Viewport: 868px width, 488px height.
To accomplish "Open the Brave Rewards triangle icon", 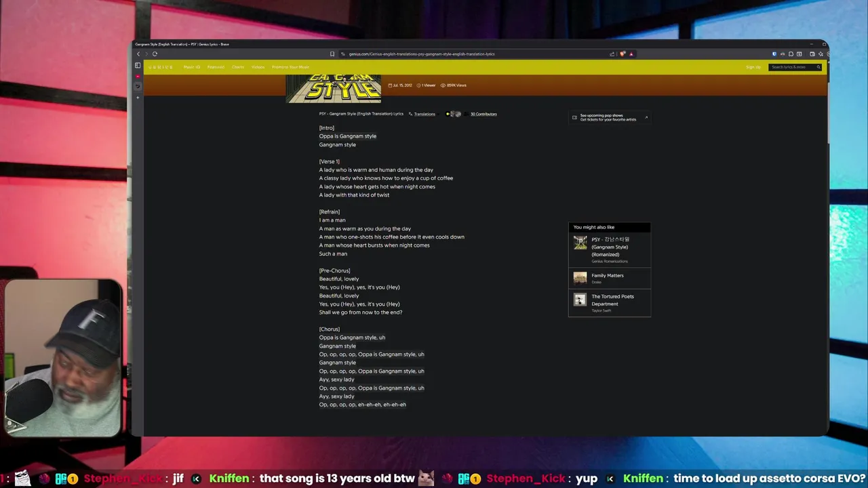I will pyautogui.click(x=631, y=54).
